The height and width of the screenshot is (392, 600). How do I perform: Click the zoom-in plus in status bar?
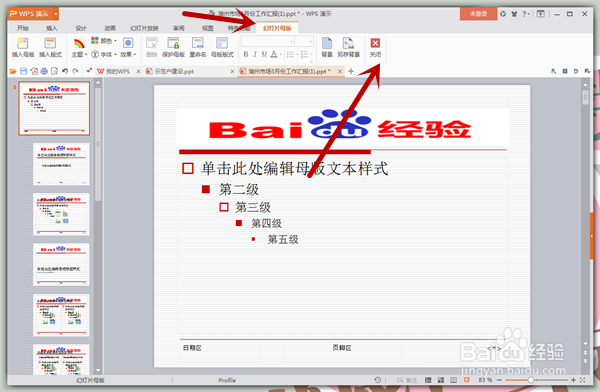coord(573,380)
